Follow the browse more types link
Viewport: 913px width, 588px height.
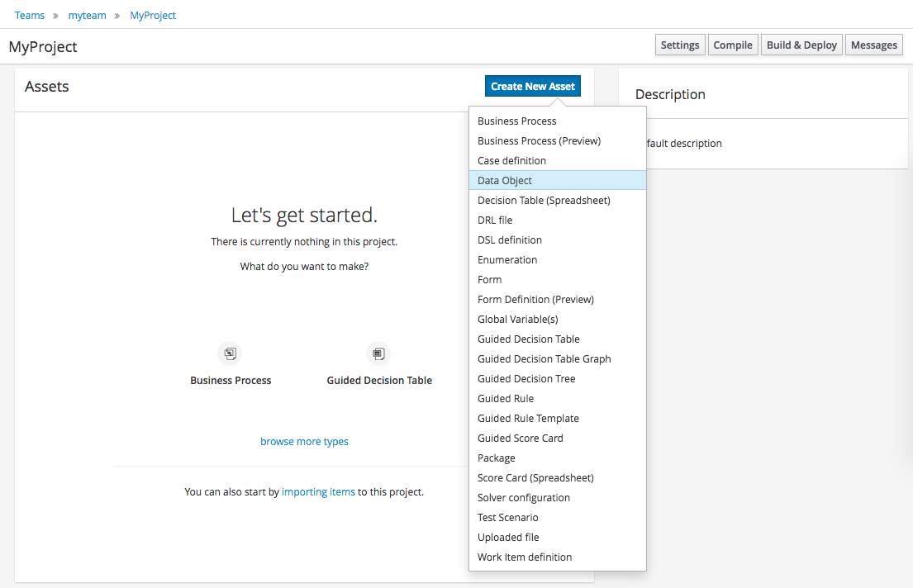pyautogui.click(x=304, y=441)
